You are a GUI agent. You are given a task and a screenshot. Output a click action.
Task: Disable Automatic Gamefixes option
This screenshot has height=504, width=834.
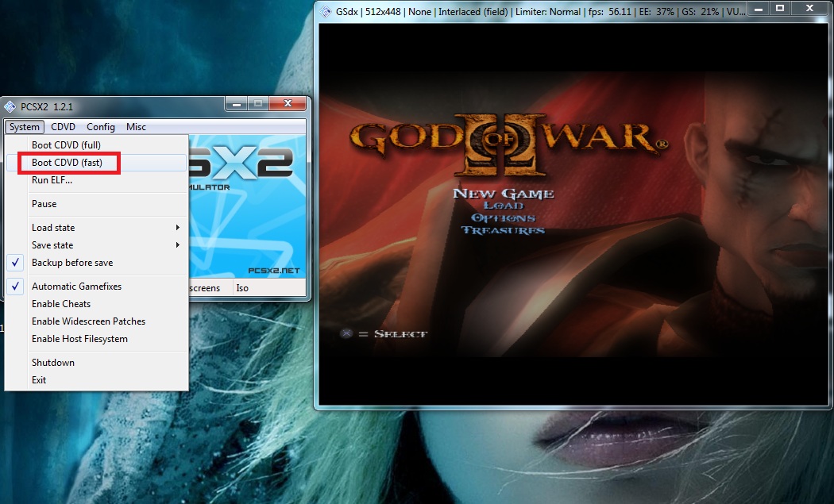coord(76,287)
